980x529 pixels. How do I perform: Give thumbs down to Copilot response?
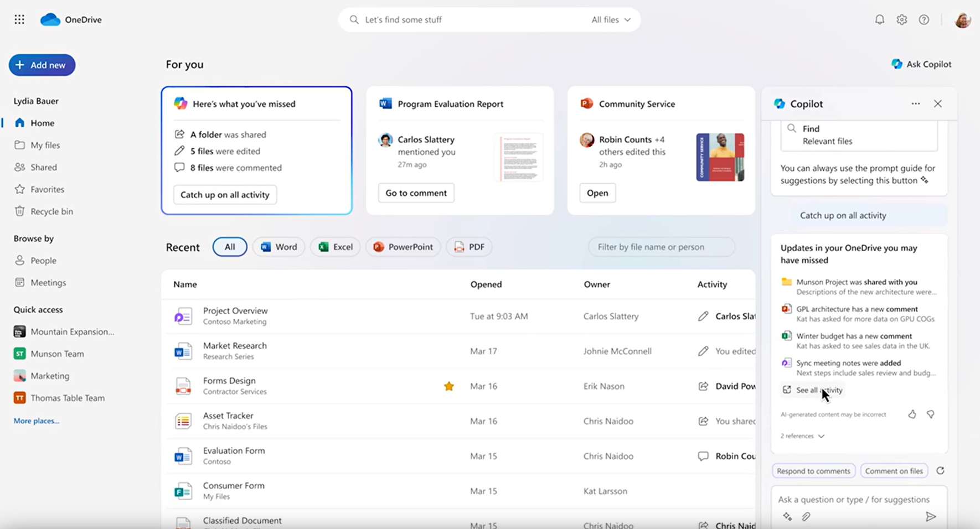coord(931,414)
